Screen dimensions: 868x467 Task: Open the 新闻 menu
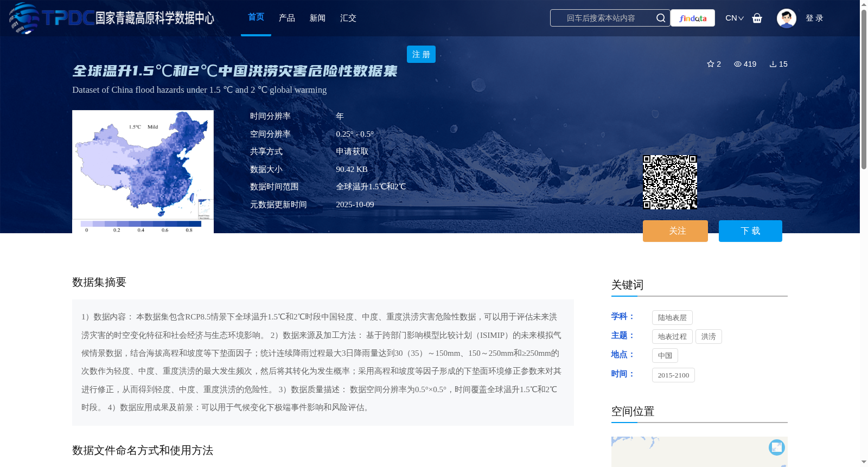[x=317, y=18]
